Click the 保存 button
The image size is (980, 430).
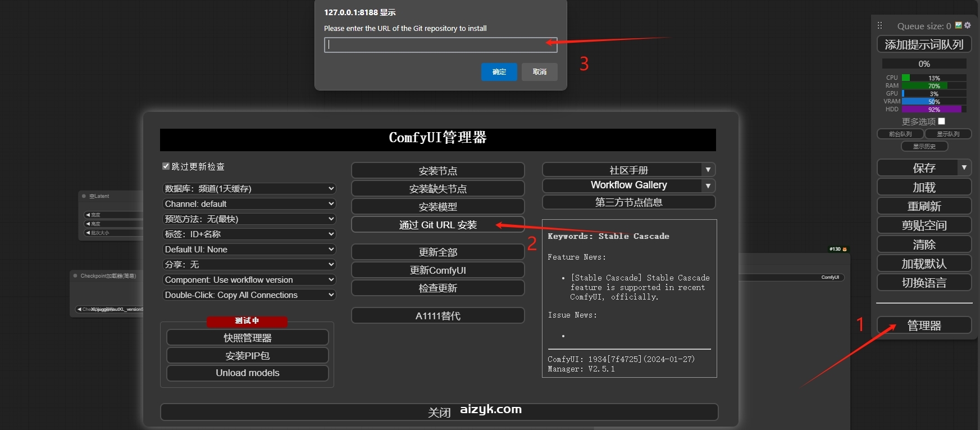click(x=918, y=168)
